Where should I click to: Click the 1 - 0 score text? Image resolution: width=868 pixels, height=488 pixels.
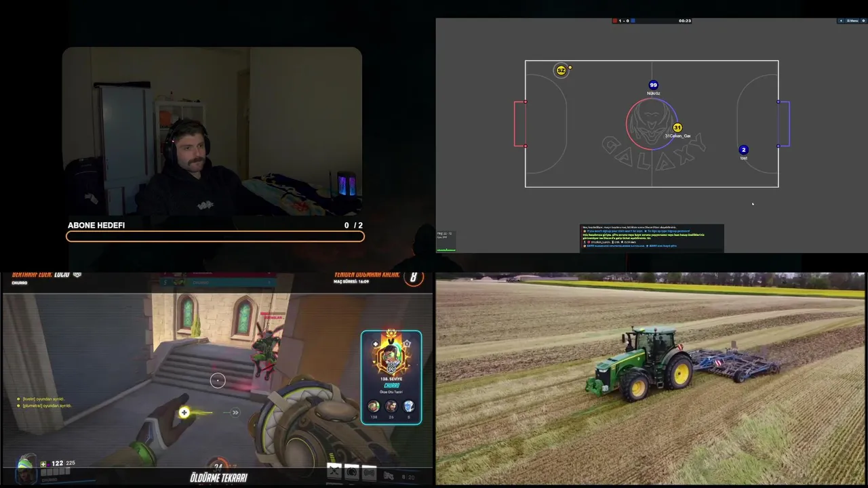pos(624,21)
